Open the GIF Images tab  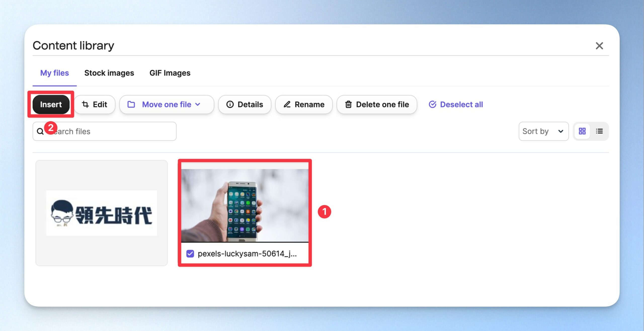[x=170, y=73]
